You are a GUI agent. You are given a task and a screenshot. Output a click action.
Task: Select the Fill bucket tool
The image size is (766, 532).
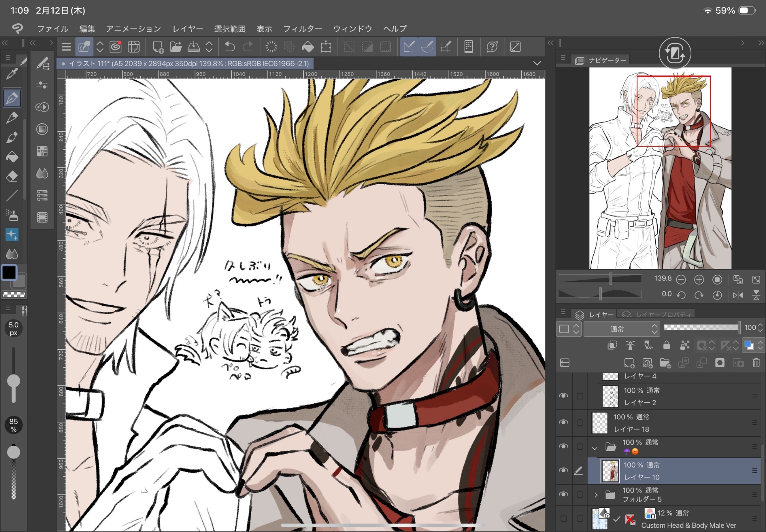12,157
